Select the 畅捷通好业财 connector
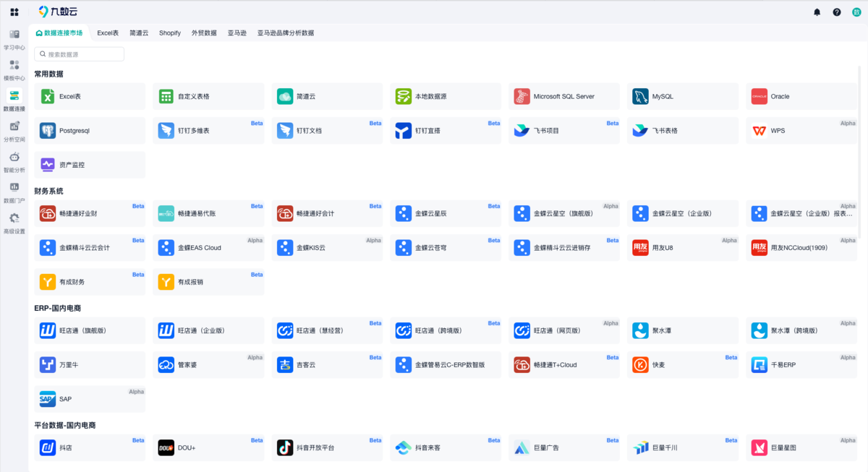Screen dimensions: 868x472 click(90, 213)
